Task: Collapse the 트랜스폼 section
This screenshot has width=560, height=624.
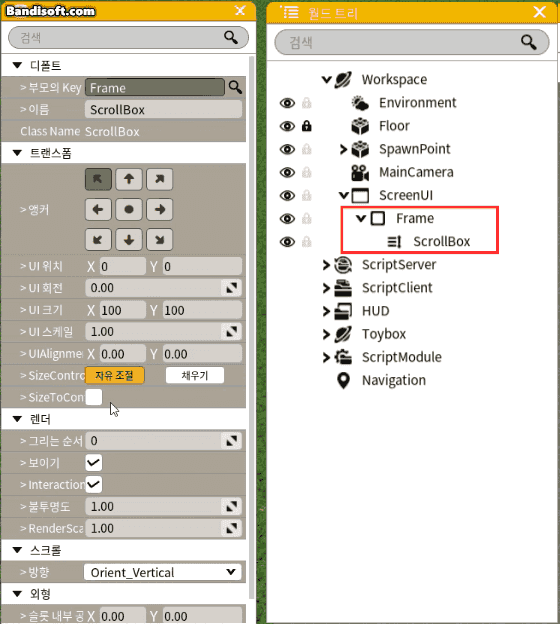Action: [17, 153]
